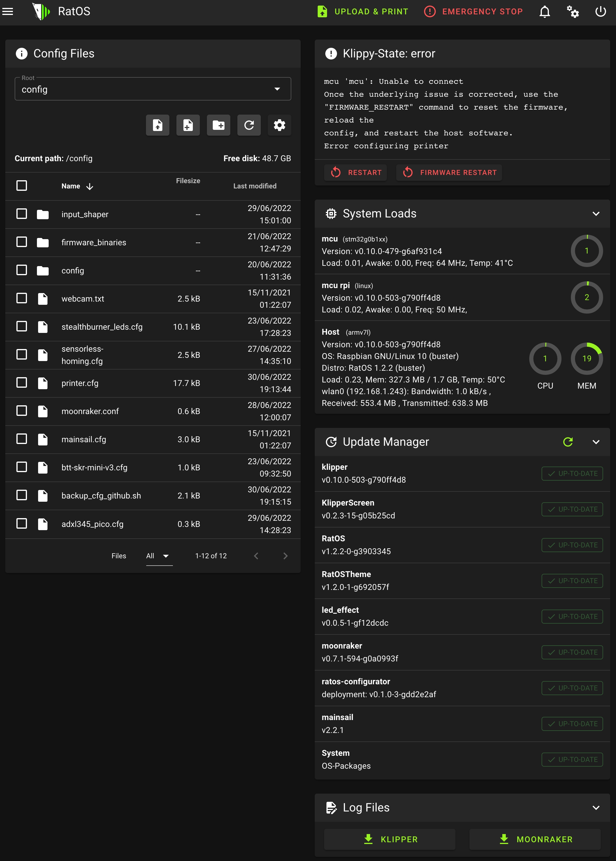This screenshot has width=616, height=861.
Task: Open the Files per page All dropdown
Action: point(158,556)
